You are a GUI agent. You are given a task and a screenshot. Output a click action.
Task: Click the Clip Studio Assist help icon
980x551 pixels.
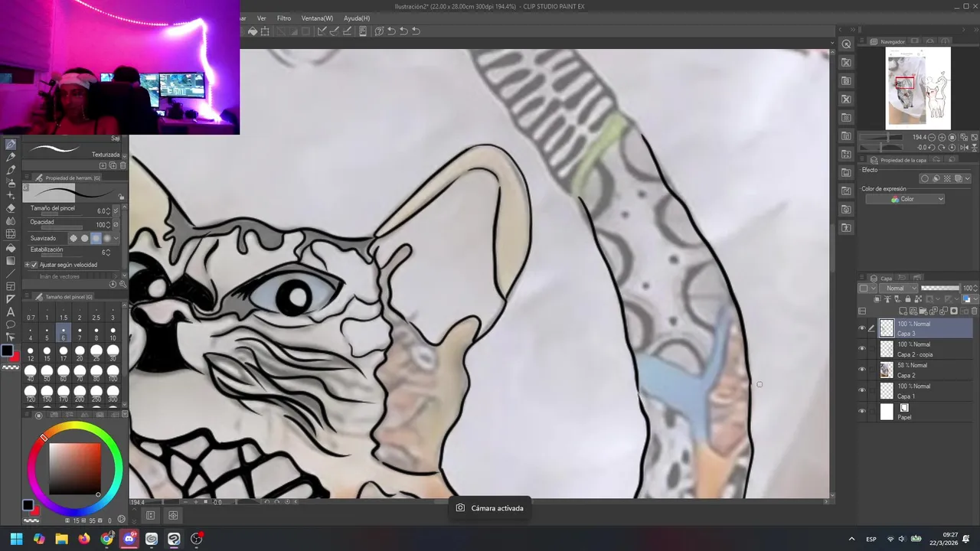[x=379, y=31]
